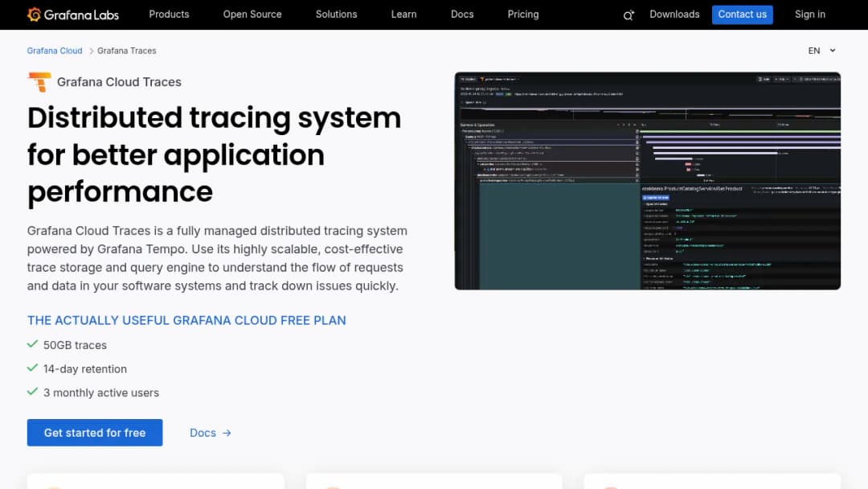Click the 14-day retention text
This screenshot has width=868, height=489.
click(x=85, y=369)
